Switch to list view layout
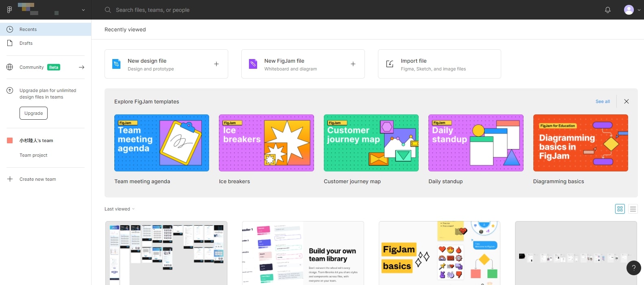Viewport: 644px width, 285px height. click(633, 209)
